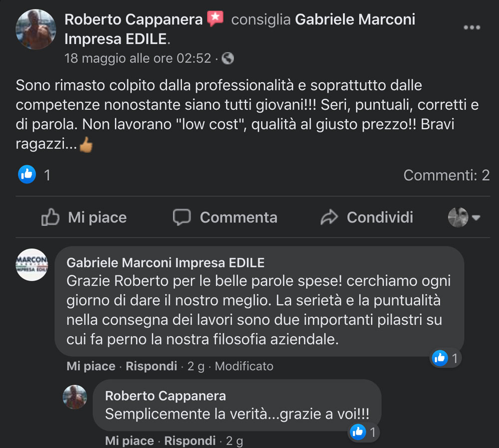
Task: Click the Commenta speech bubble button
Action: pos(225,218)
